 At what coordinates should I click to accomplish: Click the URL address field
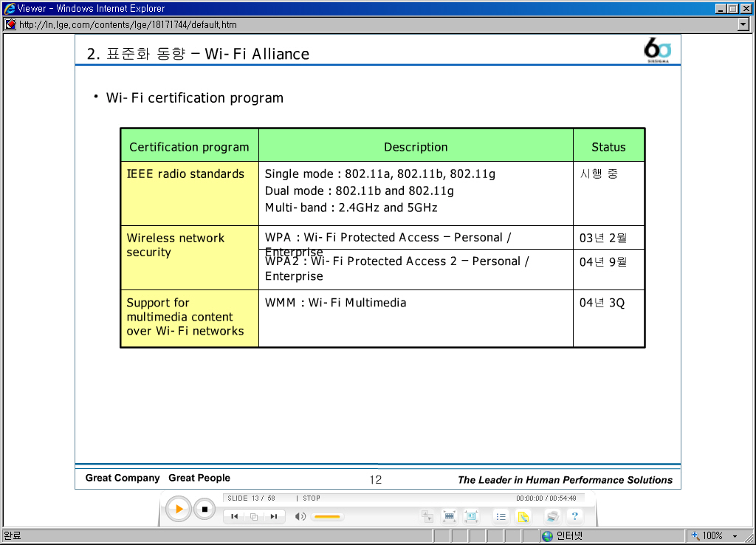(x=369, y=24)
